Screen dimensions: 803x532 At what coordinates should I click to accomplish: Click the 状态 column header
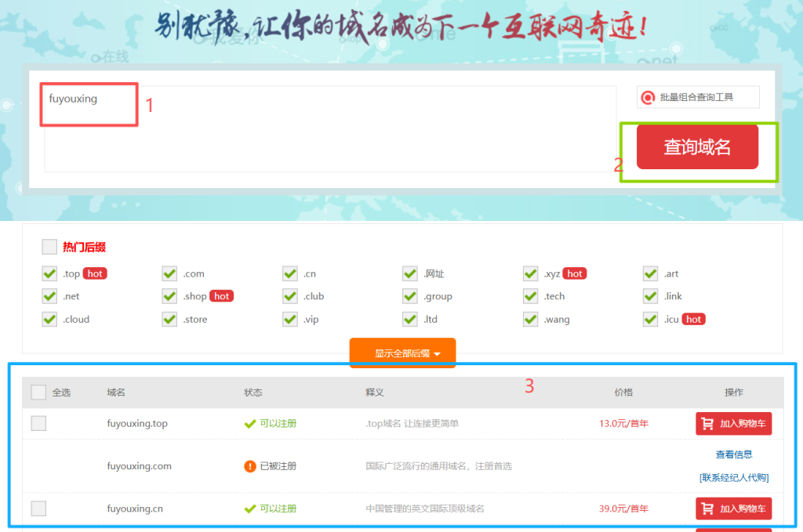(253, 393)
